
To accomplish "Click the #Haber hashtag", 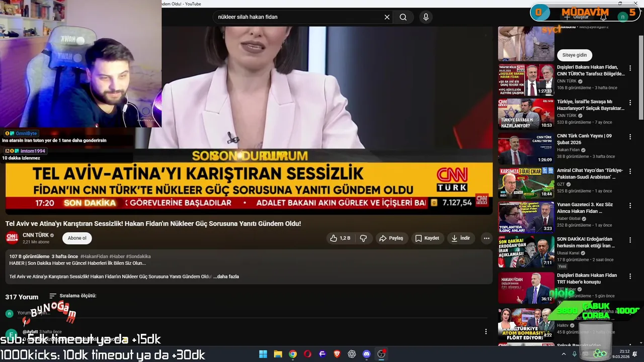I will click(x=117, y=256).
